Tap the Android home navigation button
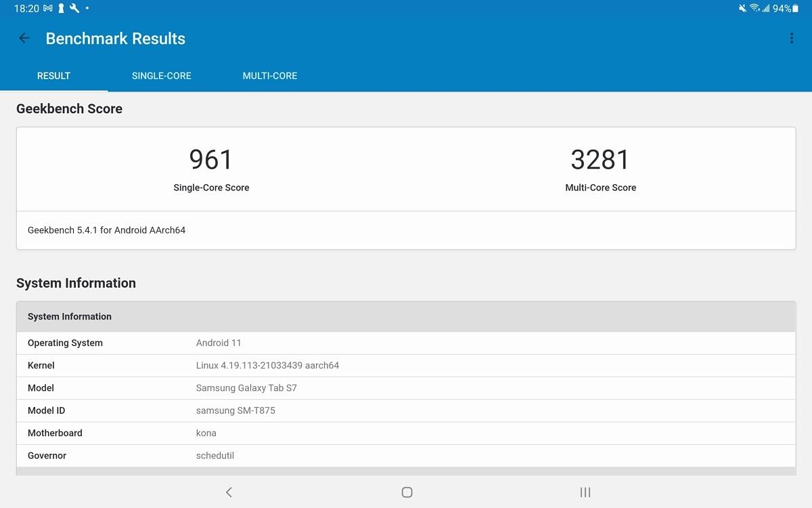The width and height of the screenshot is (812, 508). click(x=407, y=492)
